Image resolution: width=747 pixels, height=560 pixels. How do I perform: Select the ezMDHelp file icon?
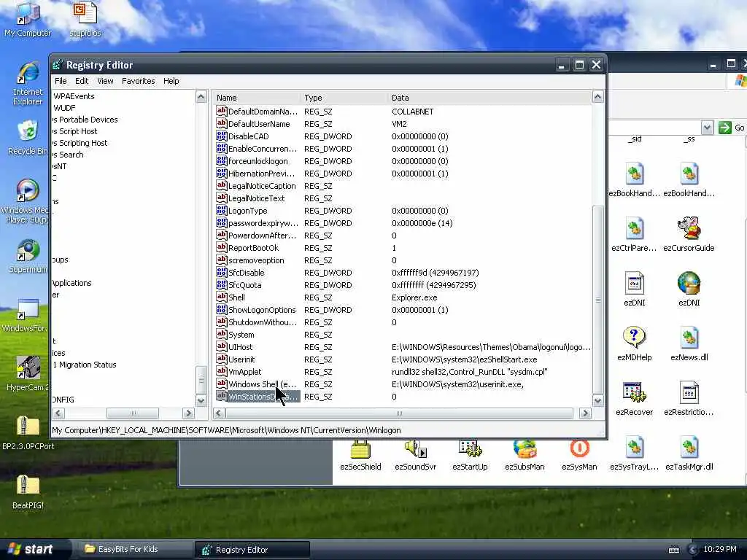tap(634, 343)
